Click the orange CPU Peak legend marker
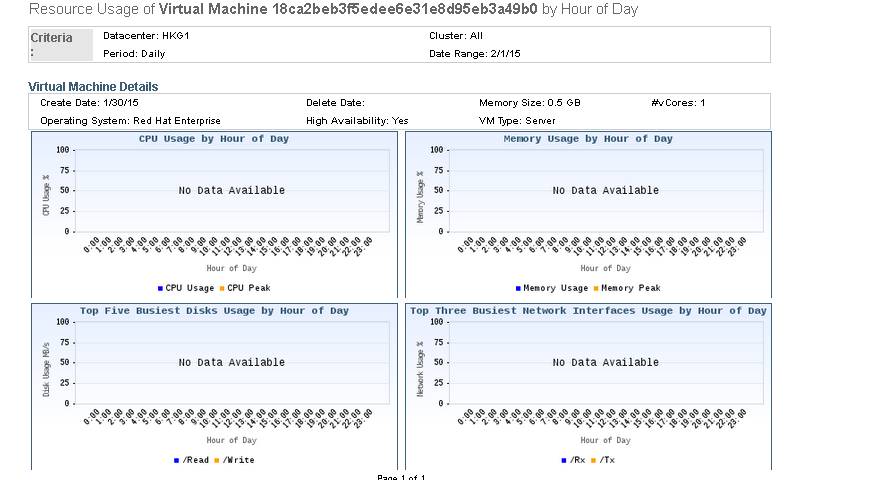Image resolution: width=874 pixels, height=480 pixels. (x=222, y=288)
